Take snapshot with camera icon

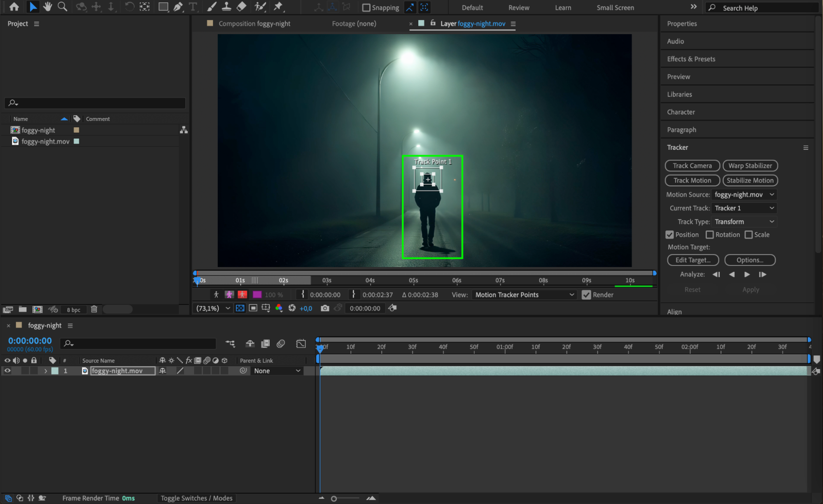click(325, 308)
